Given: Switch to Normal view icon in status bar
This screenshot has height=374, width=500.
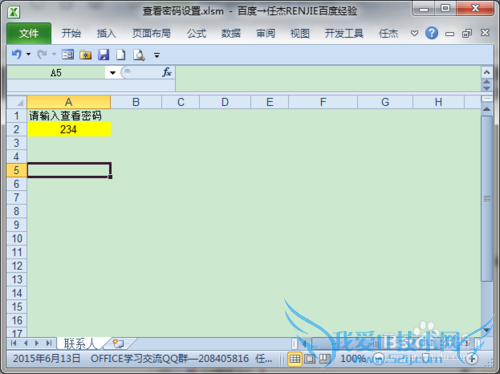Looking at the screenshot, I should pyautogui.click(x=295, y=359).
